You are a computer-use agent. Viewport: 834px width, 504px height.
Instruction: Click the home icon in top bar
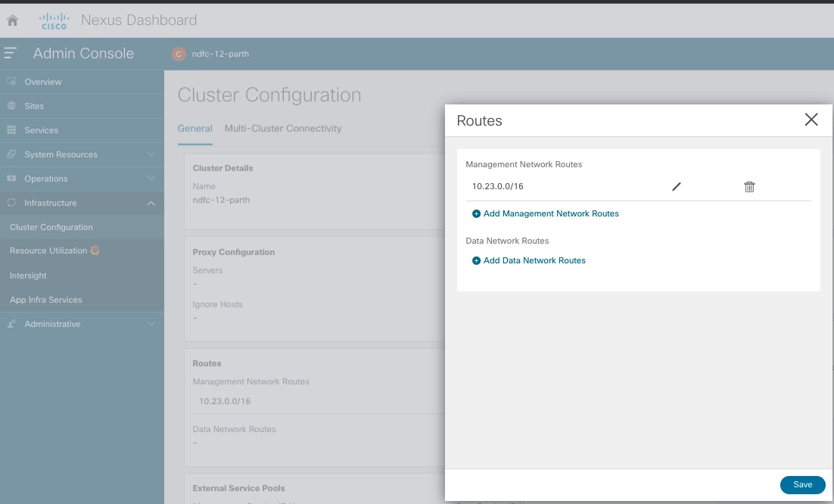(12, 20)
